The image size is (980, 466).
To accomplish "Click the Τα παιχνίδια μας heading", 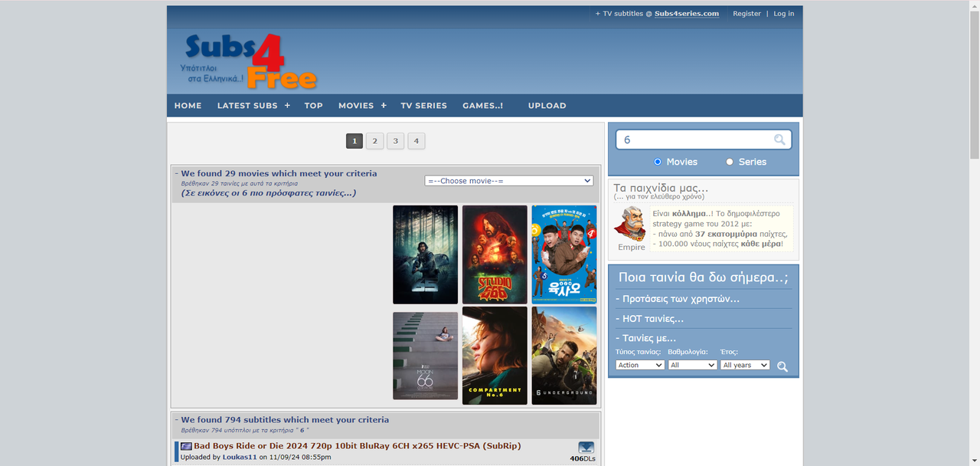I will click(x=661, y=188).
